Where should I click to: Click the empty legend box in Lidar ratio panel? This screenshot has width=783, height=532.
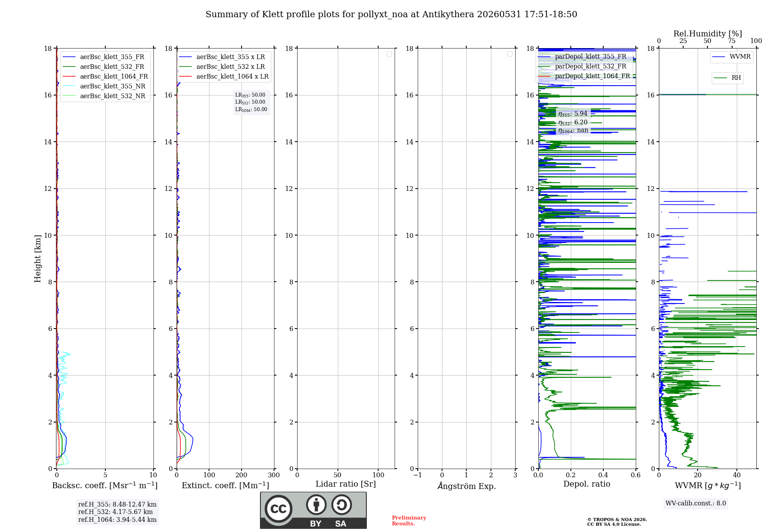coord(389,54)
